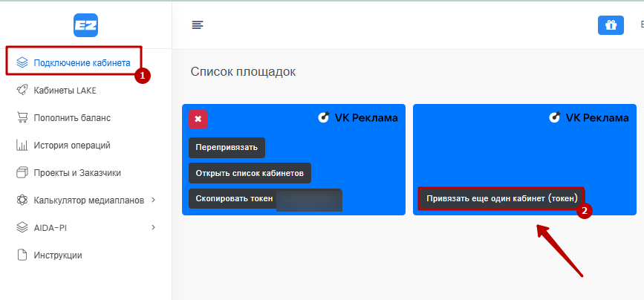The height and width of the screenshot is (300, 644).
Task: Navigate to Проекты и Заказчики
Action: pos(77,173)
